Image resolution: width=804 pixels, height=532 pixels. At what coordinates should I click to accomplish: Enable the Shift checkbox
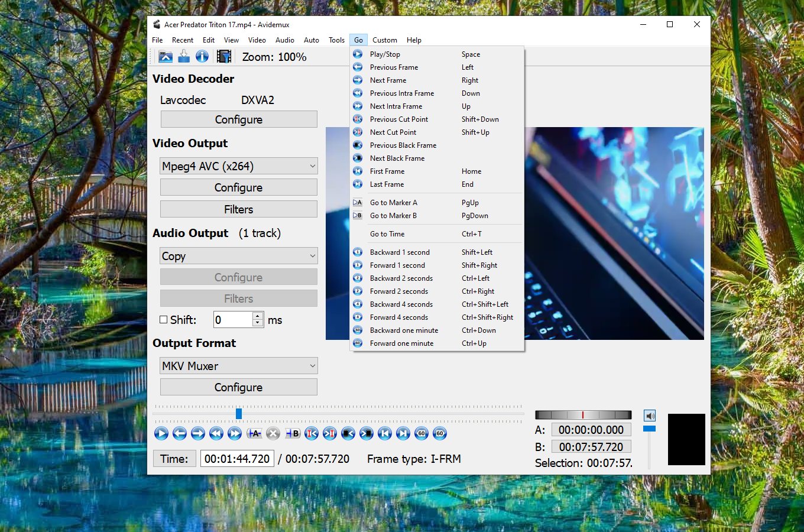pyautogui.click(x=164, y=319)
